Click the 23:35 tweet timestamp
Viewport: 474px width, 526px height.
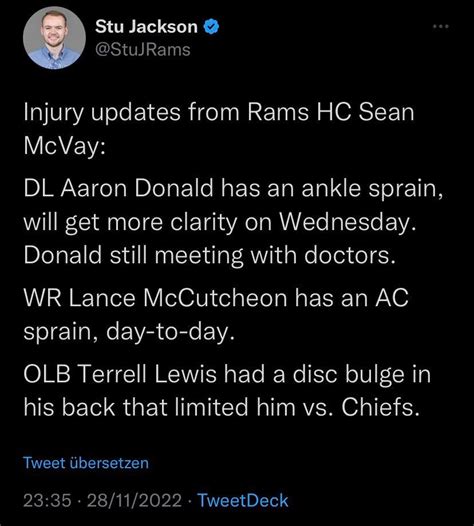[x=47, y=501]
